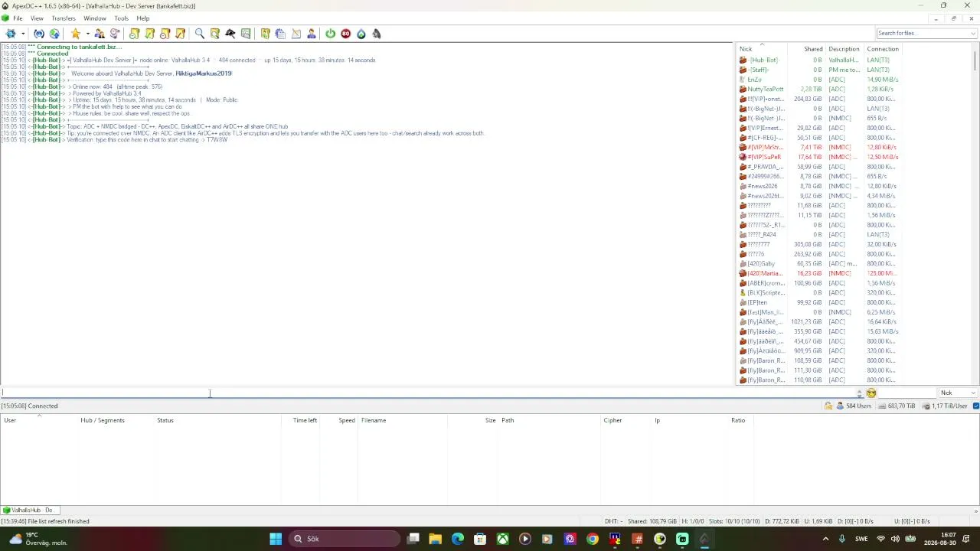Click the Finished Uploads toolbar icon

[181, 34]
